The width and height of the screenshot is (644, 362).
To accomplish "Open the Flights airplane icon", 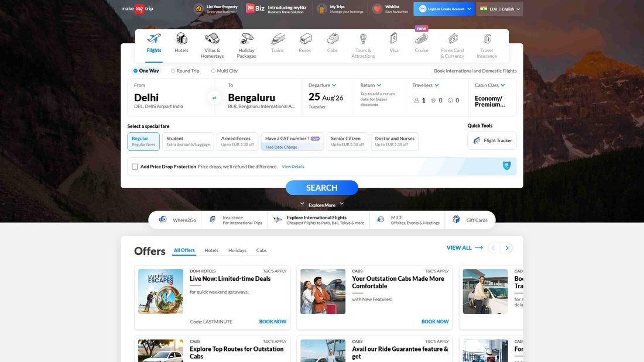I will click(x=154, y=39).
